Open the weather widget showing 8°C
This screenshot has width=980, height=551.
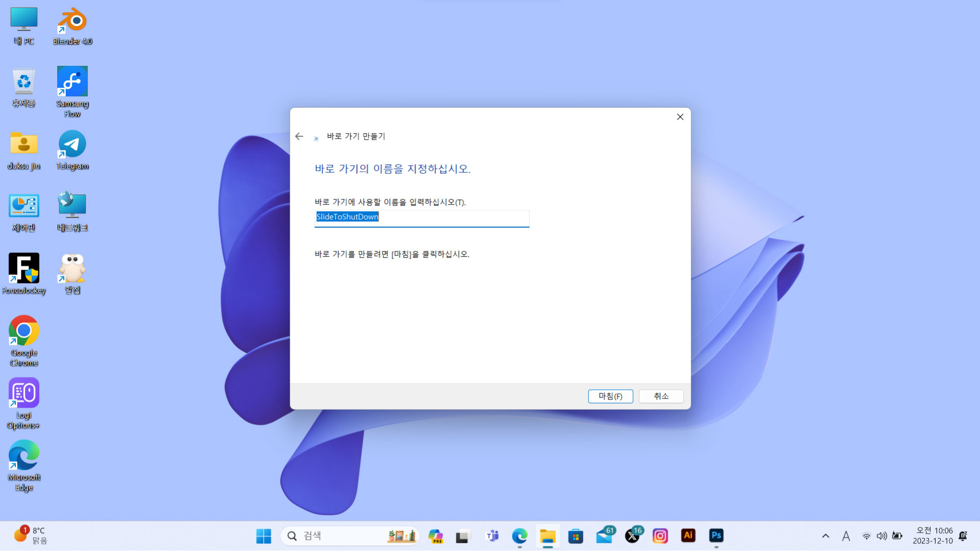tap(31, 536)
